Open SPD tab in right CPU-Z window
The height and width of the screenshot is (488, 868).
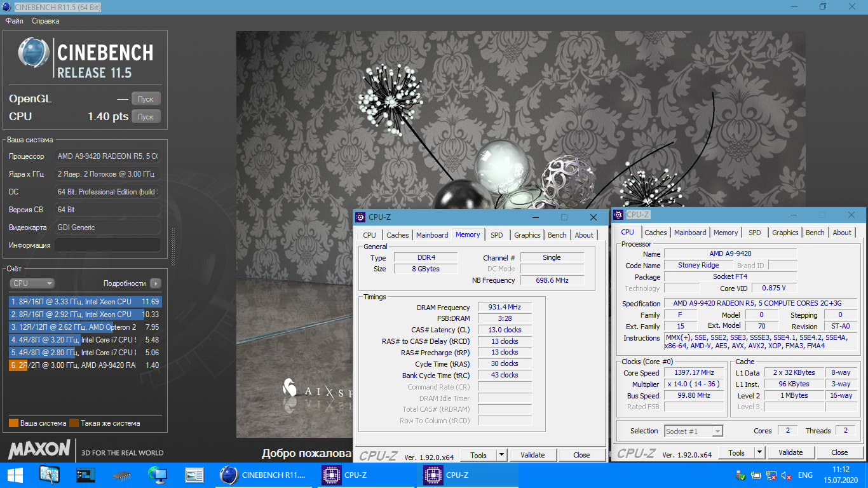(755, 233)
